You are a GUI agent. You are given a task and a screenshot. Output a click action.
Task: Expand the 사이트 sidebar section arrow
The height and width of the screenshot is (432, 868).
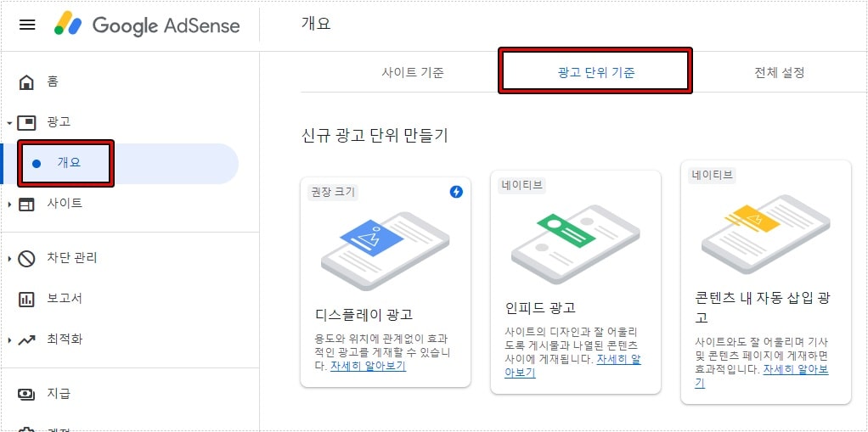point(9,205)
